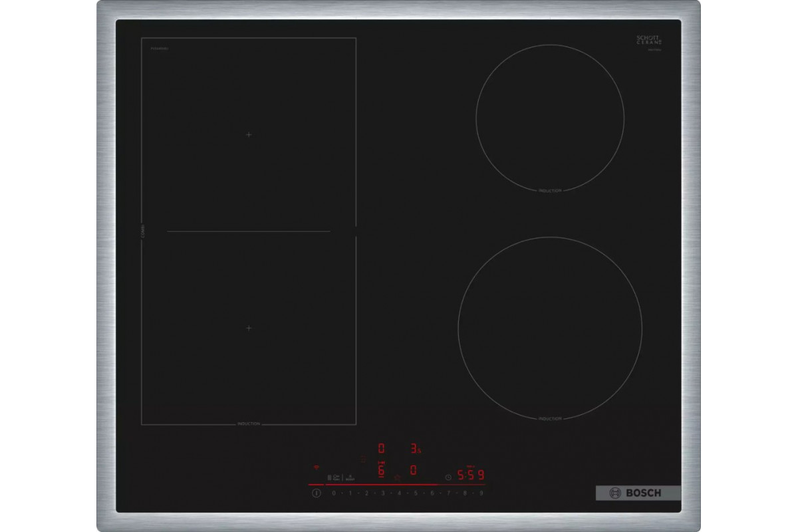Tap the timer clock icon
The width and height of the screenshot is (798, 532).
pyautogui.click(x=448, y=476)
